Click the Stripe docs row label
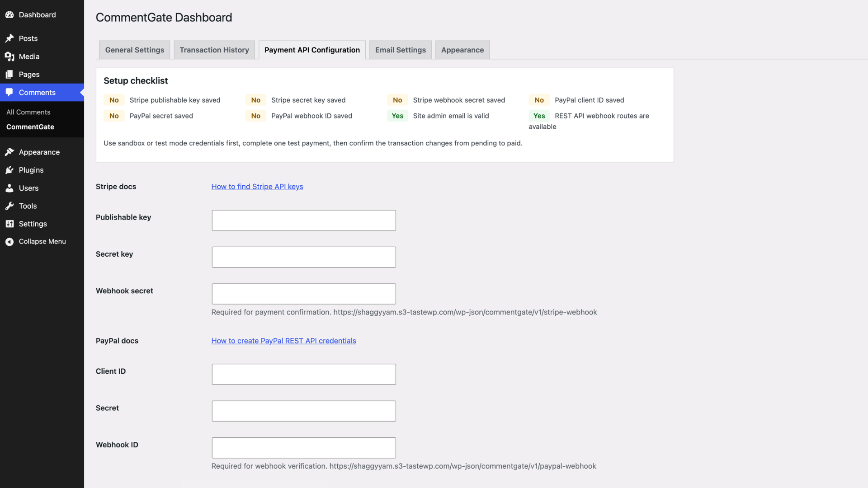Viewport: 868px width, 488px height. pos(116,187)
